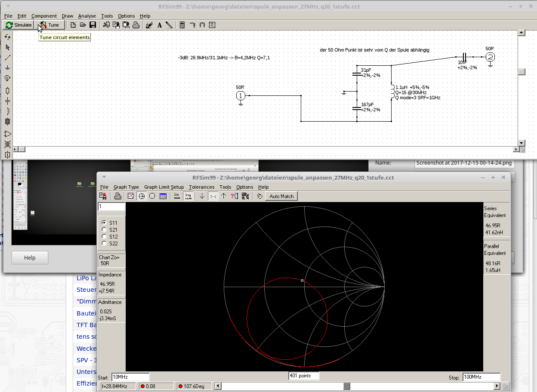Click the Smith chart graph icon
This screenshot has height=392, width=537.
click(x=142, y=196)
